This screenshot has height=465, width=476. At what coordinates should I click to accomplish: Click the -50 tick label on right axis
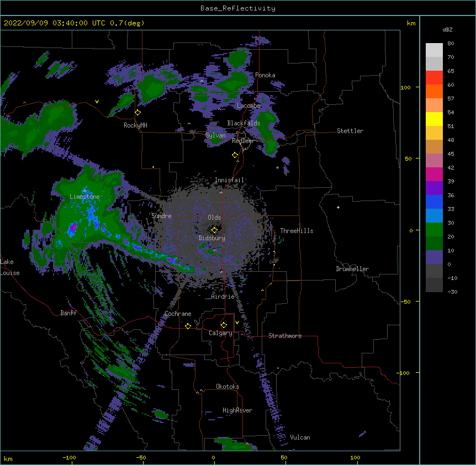[406, 302]
